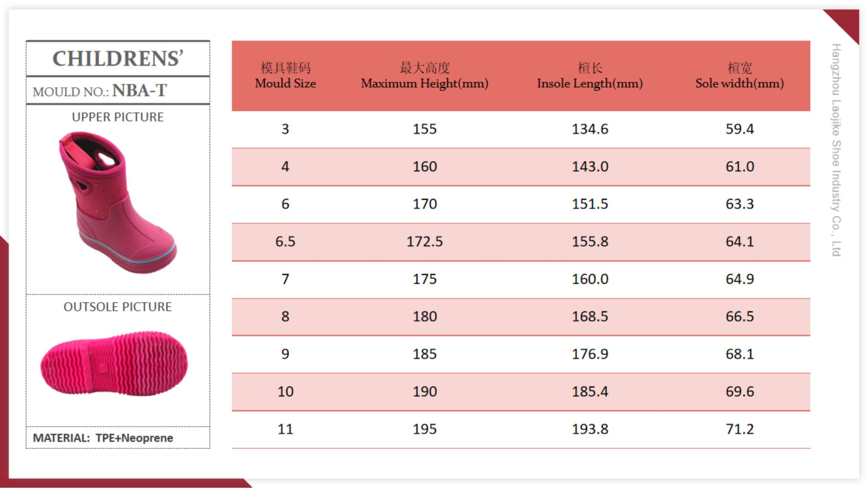Select sole width value 66.5

pyautogui.click(x=739, y=317)
